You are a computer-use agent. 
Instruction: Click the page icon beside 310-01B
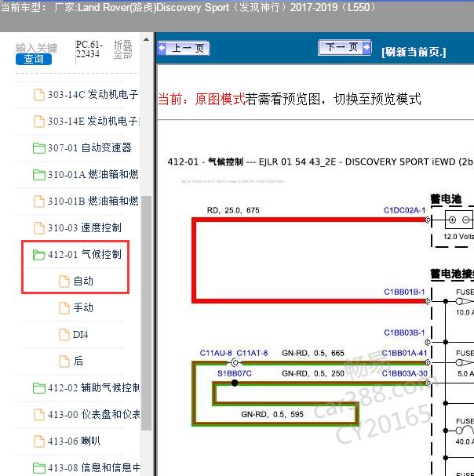(x=38, y=202)
